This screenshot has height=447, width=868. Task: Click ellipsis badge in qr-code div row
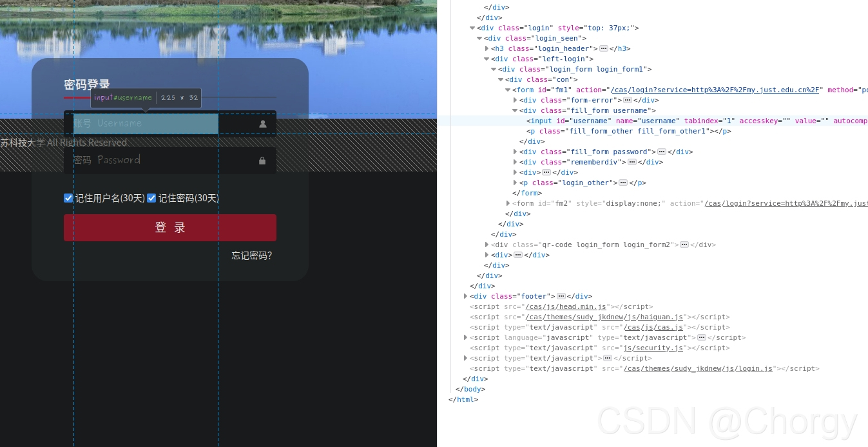tap(684, 244)
